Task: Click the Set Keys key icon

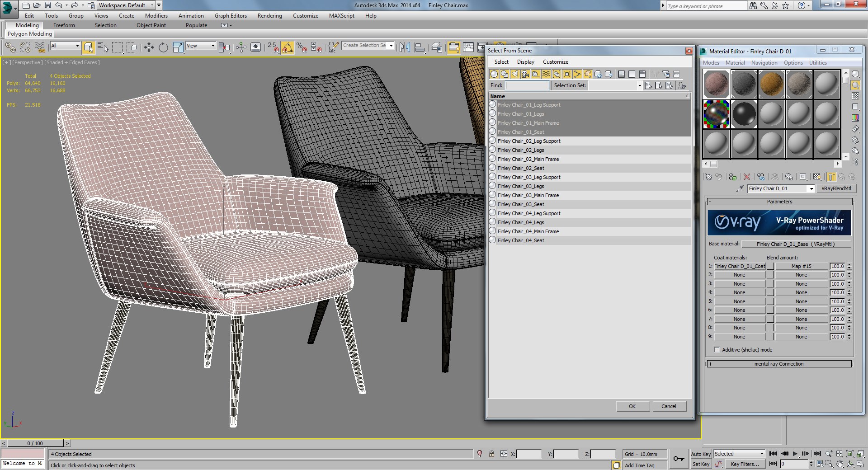Action: pyautogui.click(x=679, y=459)
